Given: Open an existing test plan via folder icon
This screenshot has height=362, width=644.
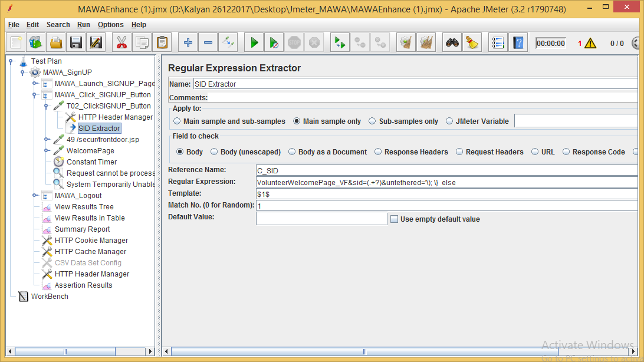Looking at the screenshot, I should [x=57, y=42].
